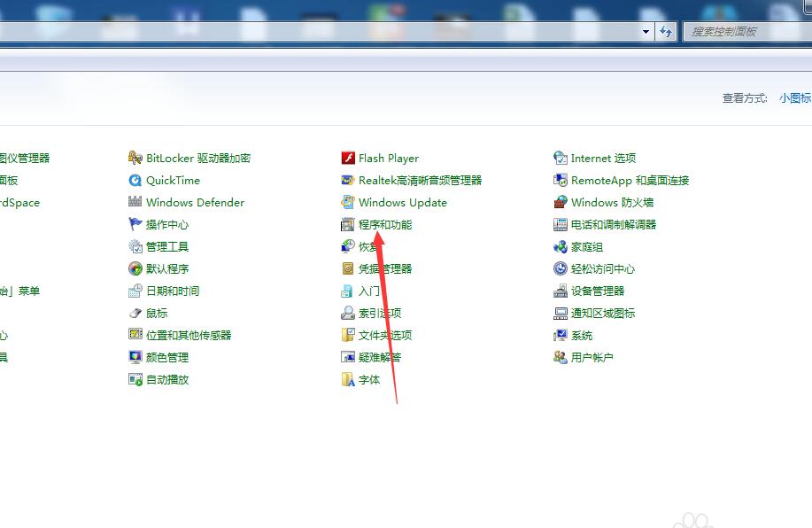Open the 系统 link
The width and height of the screenshot is (812, 528).
[582, 335]
